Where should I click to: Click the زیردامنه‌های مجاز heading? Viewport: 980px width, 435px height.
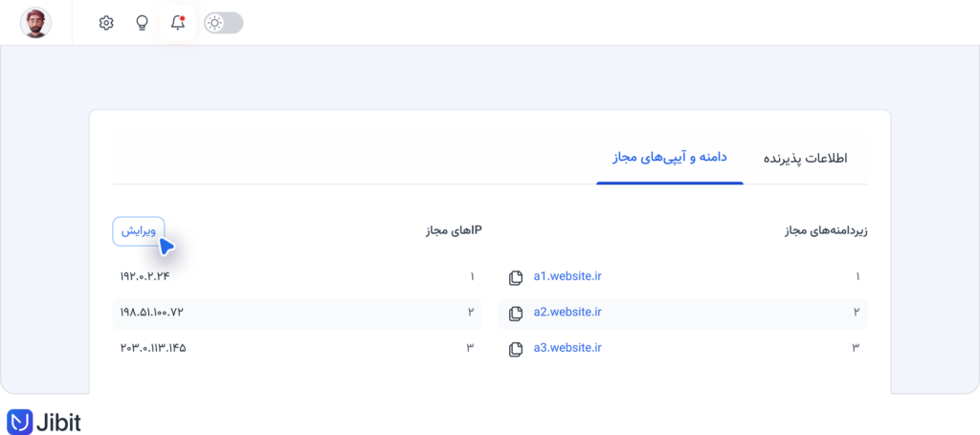(x=825, y=231)
